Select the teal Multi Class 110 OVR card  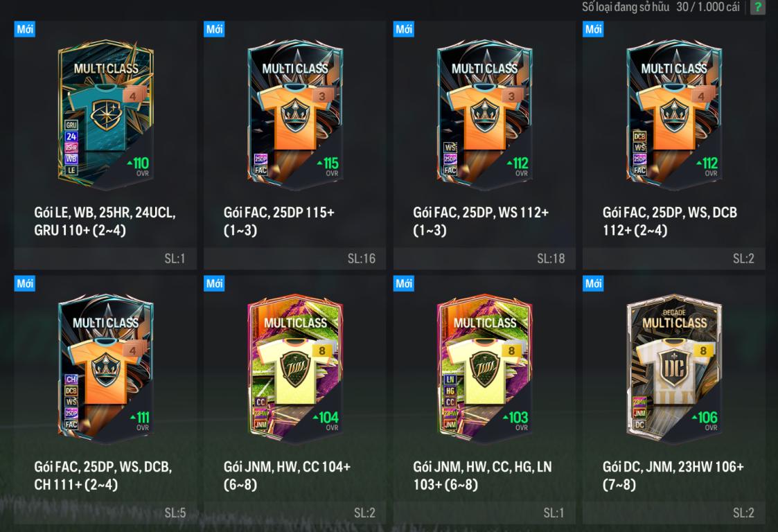(106, 114)
